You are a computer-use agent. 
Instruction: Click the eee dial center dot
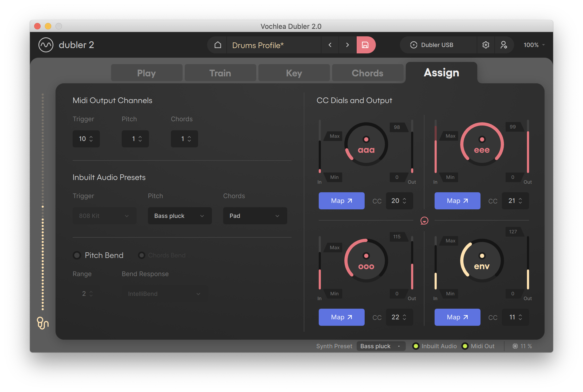coord(482,139)
